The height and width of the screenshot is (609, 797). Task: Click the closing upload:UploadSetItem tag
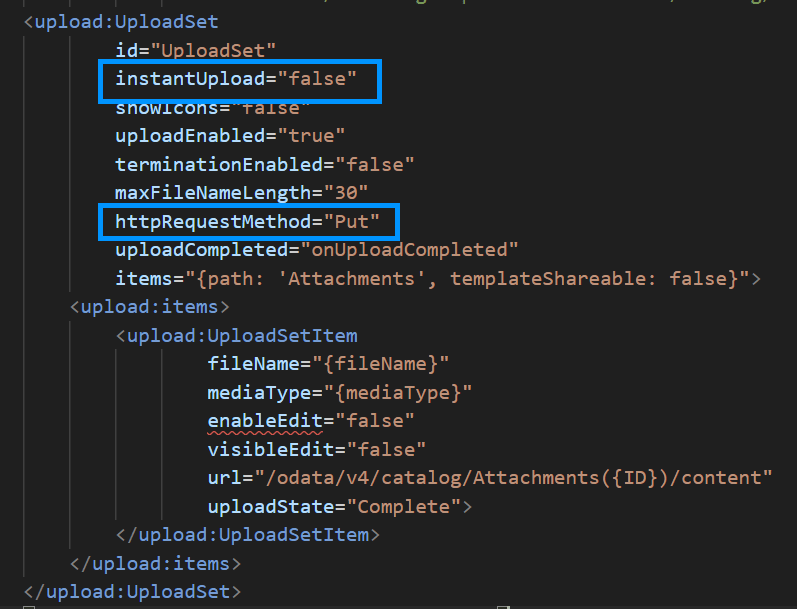point(248,535)
